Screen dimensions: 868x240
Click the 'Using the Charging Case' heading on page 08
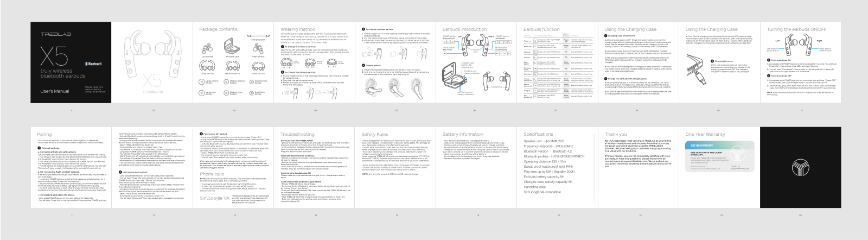coord(630,29)
